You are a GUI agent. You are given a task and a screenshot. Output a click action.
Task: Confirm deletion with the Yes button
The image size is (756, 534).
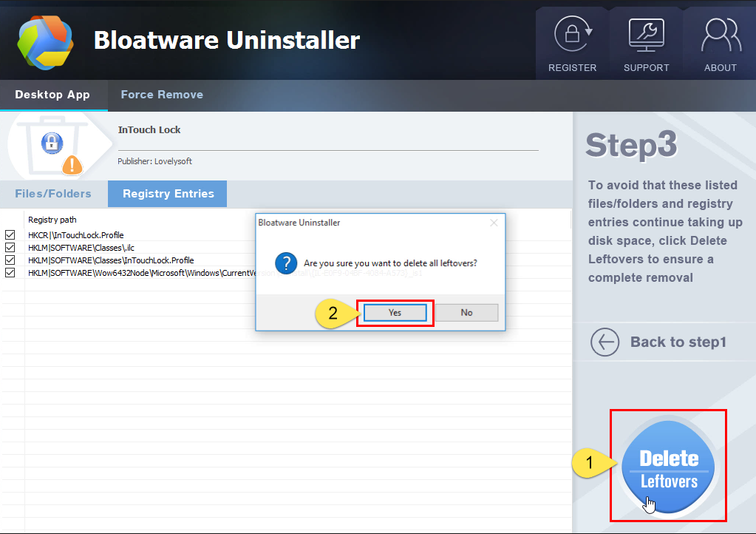395,313
